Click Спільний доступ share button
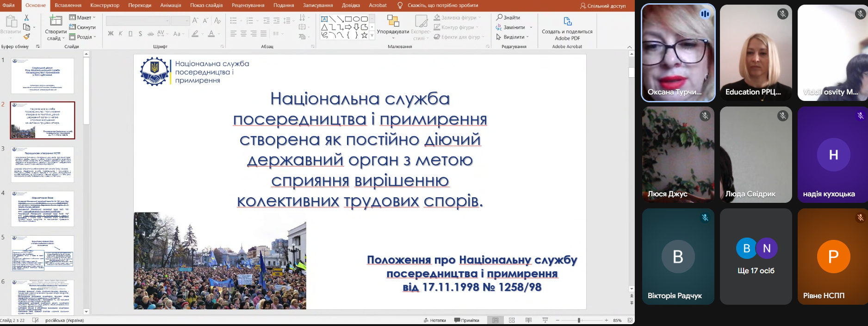Image resolution: width=868 pixels, height=326 pixels. tap(603, 6)
